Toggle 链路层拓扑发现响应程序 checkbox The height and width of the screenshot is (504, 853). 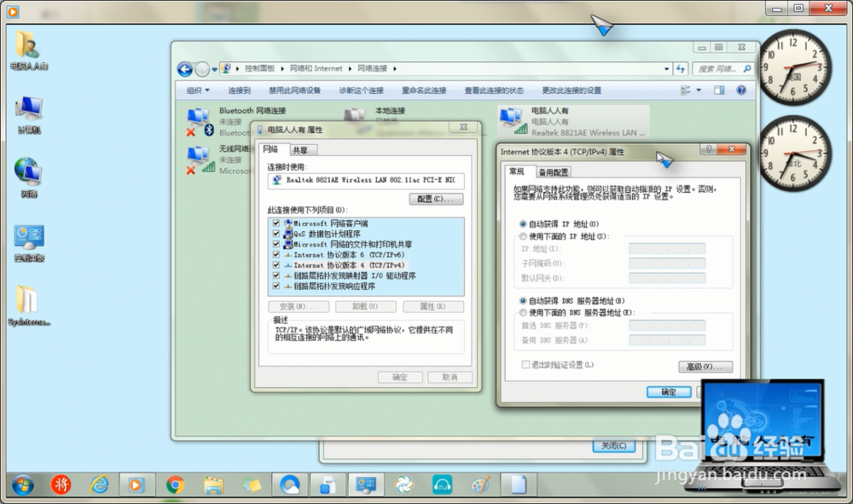[276, 286]
